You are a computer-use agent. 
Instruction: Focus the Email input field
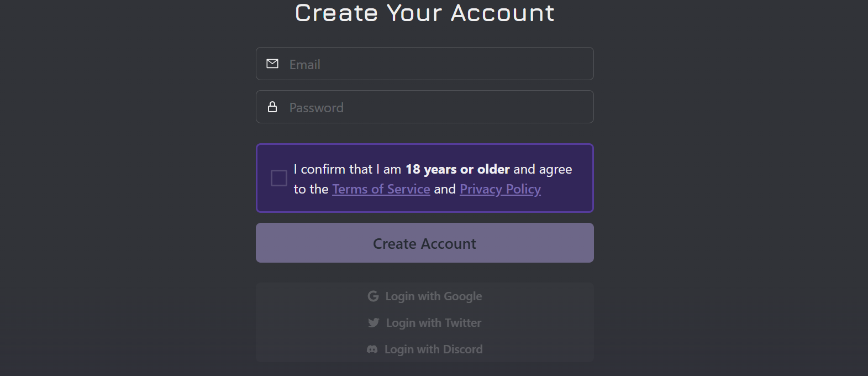(x=425, y=64)
